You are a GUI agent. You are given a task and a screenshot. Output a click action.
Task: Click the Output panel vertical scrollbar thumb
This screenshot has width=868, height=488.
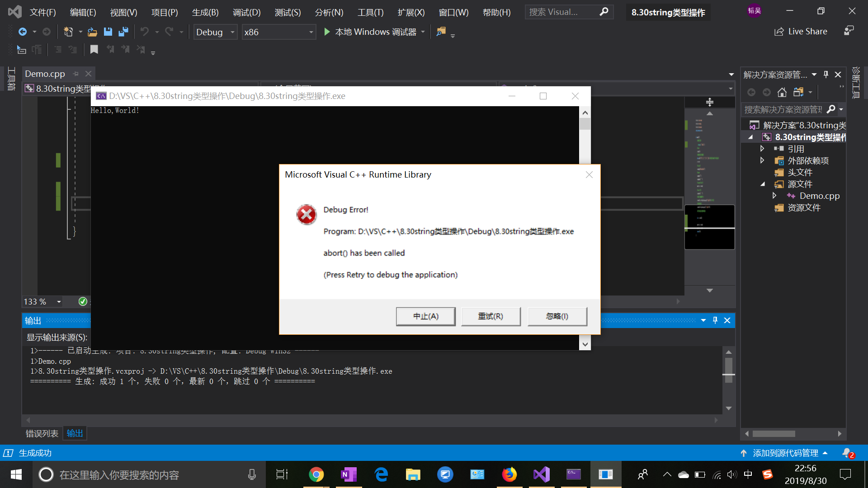point(729,370)
